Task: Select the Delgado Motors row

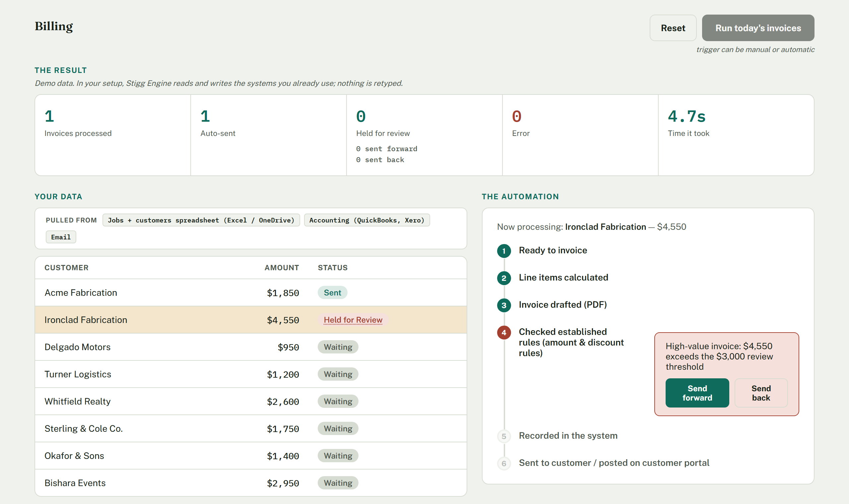Action: (251, 347)
